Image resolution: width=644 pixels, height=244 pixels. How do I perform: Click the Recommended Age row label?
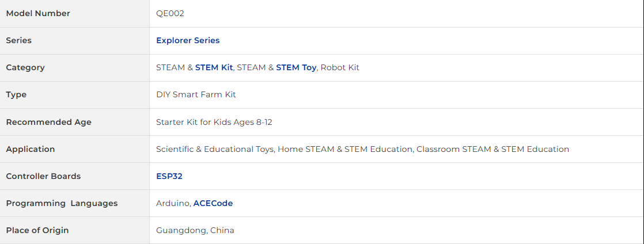(x=48, y=122)
